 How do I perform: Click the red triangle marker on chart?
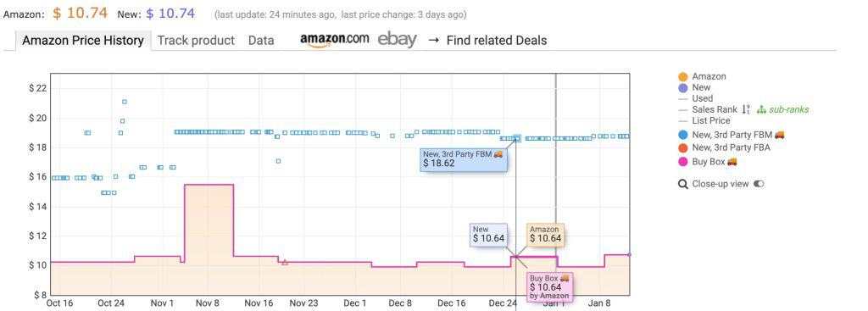(x=285, y=263)
